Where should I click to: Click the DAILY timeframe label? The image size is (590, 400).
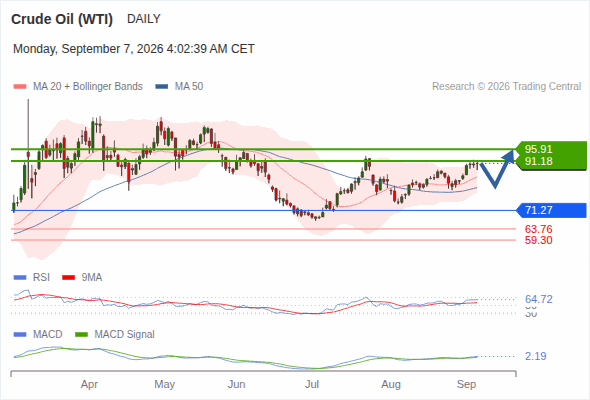[144, 19]
